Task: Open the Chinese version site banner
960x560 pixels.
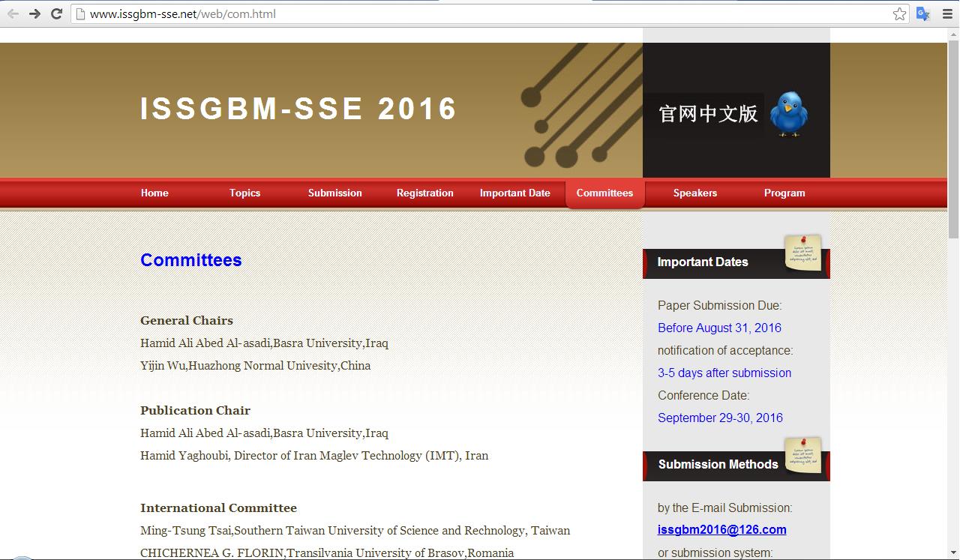Action: (x=708, y=114)
